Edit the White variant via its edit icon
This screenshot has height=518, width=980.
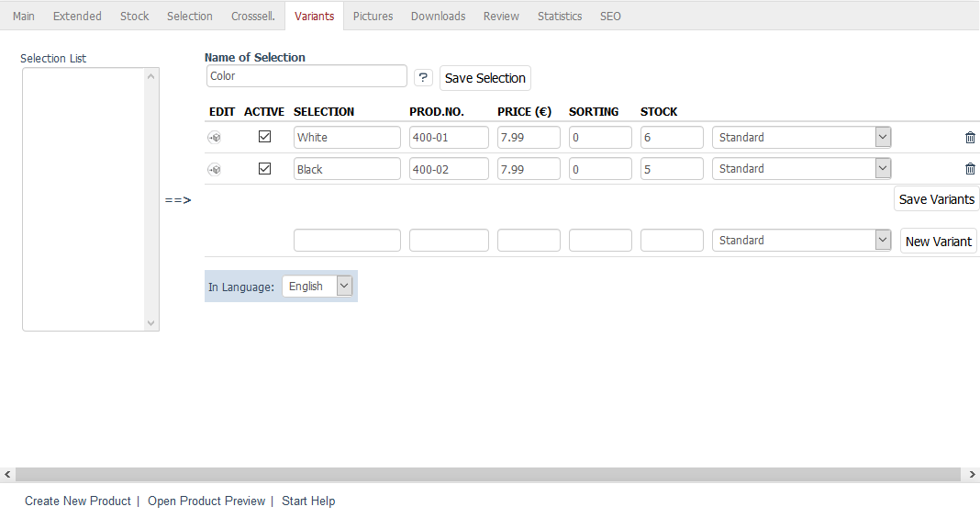click(x=215, y=137)
